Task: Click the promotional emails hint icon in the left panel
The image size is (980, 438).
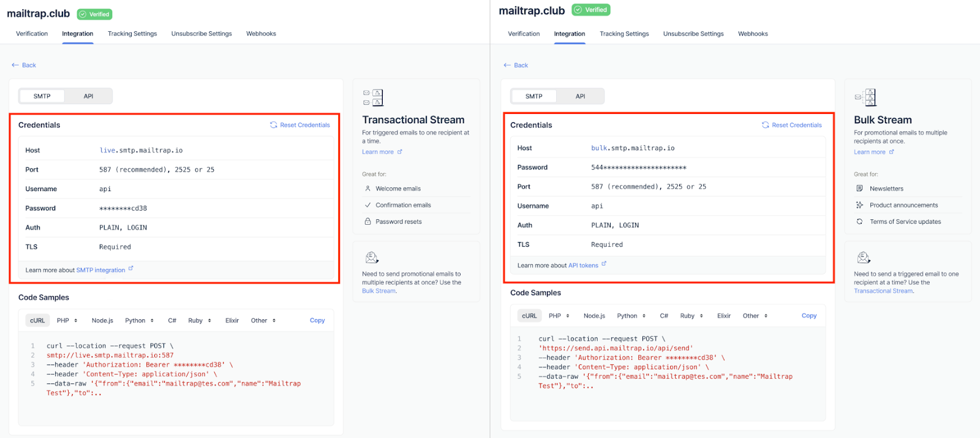Action: pos(372,257)
